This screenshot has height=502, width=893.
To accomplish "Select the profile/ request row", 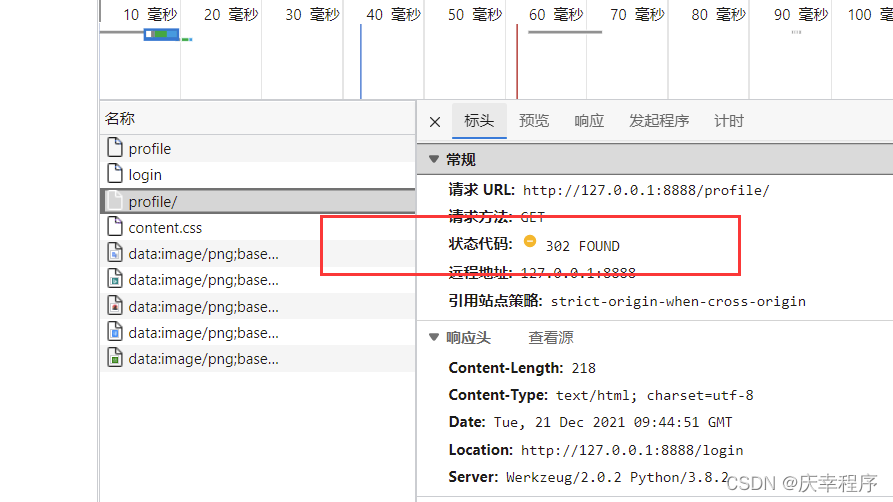I will tap(258, 201).
